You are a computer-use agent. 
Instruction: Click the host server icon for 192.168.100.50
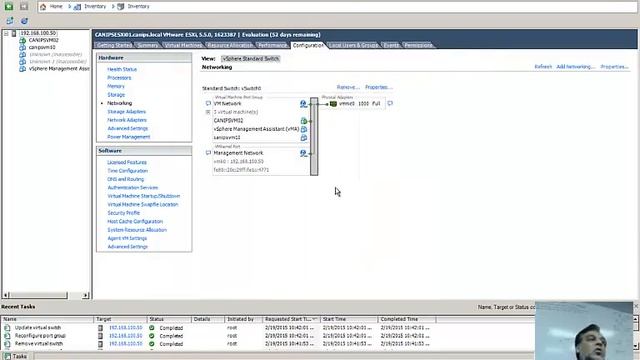point(14,33)
